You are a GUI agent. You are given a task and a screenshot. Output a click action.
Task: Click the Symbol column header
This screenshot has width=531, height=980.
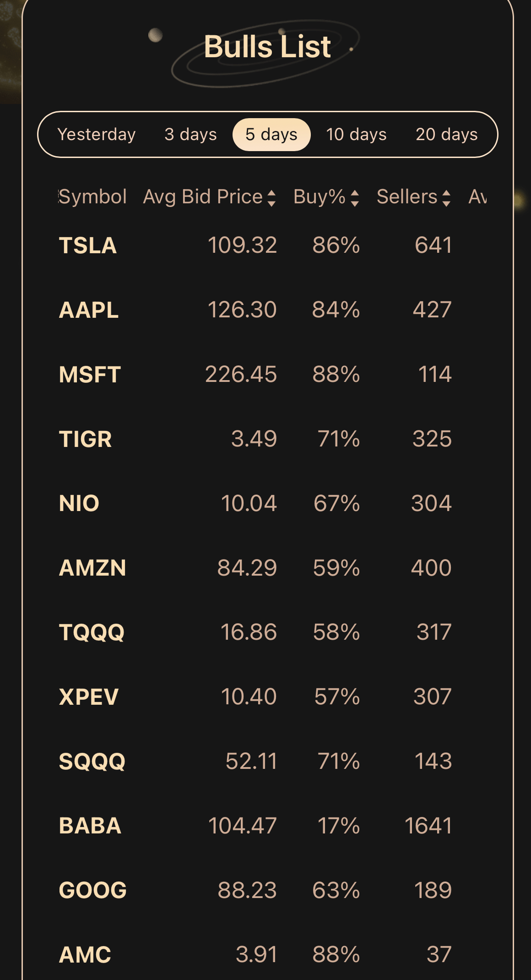click(92, 197)
